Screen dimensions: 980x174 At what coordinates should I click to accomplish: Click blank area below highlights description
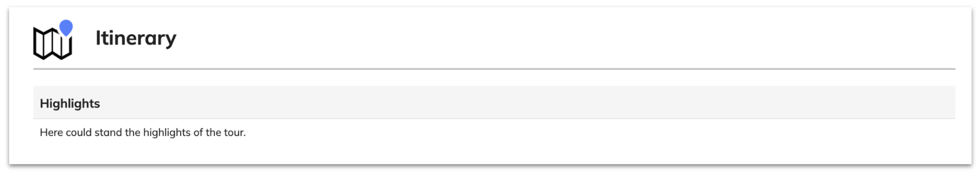(494, 151)
